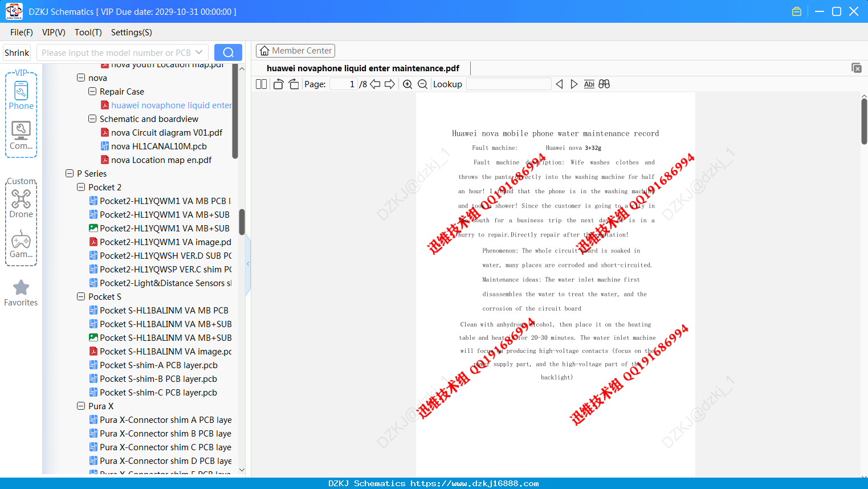This screenshot has width=868, height=489.
Task: Zoom in on the PDF document
Action: coord(407,84)
